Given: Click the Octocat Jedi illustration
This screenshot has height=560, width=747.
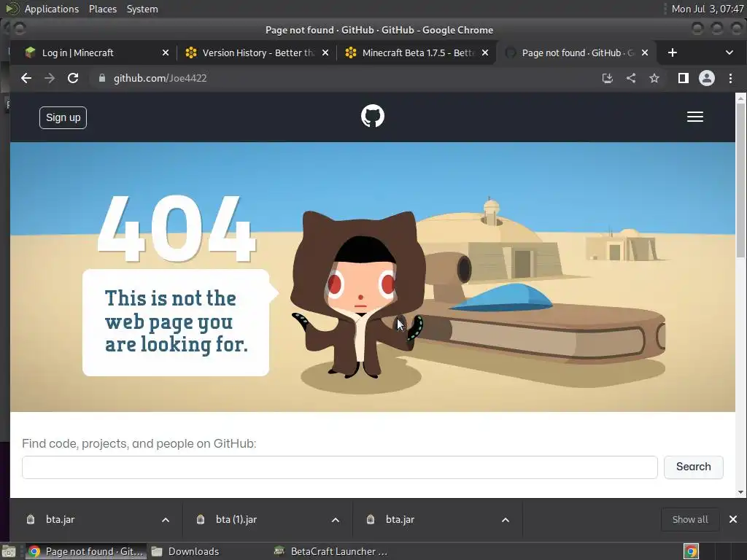Looking at the screenshot, I should click(359, 295).
